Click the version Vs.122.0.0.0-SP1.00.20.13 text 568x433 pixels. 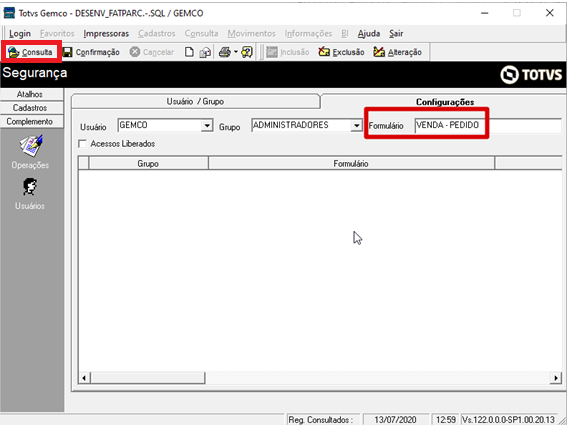(508, 420)
